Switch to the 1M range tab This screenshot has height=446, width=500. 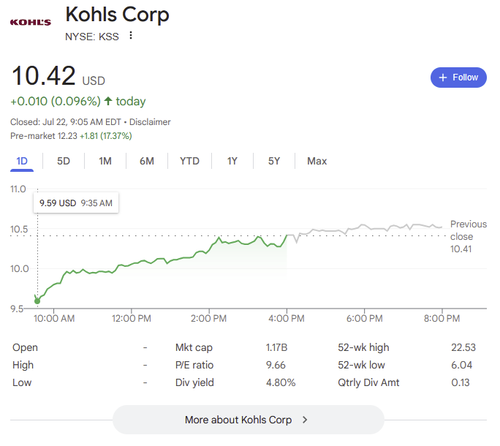(105, 161)
